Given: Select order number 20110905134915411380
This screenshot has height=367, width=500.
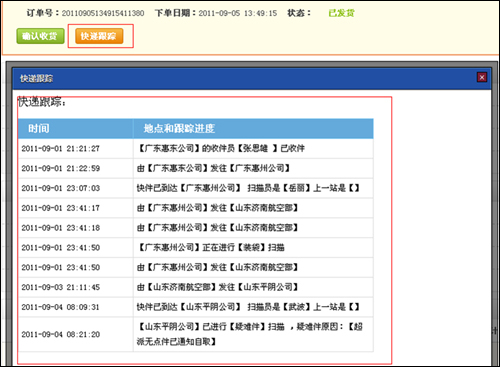Looking at the screenshot, I should tap(103, 13).
